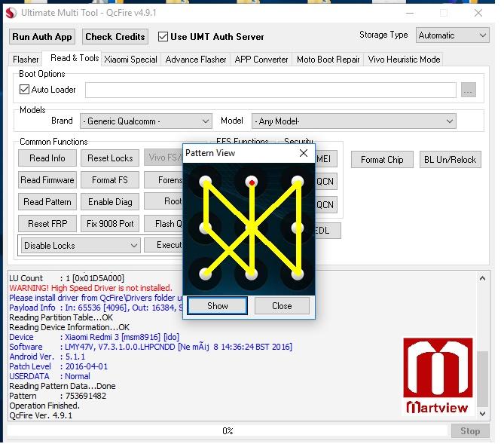Image resolution: width=504 pixels, height=444 pixels.
Task: Click the Run Auth App button
Action: [x=42, y=37]
